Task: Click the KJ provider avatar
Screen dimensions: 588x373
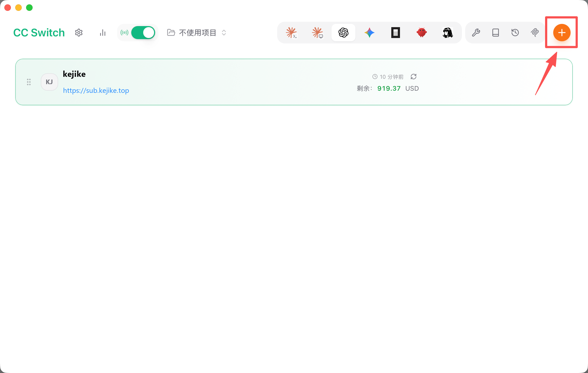Action: 49,82
